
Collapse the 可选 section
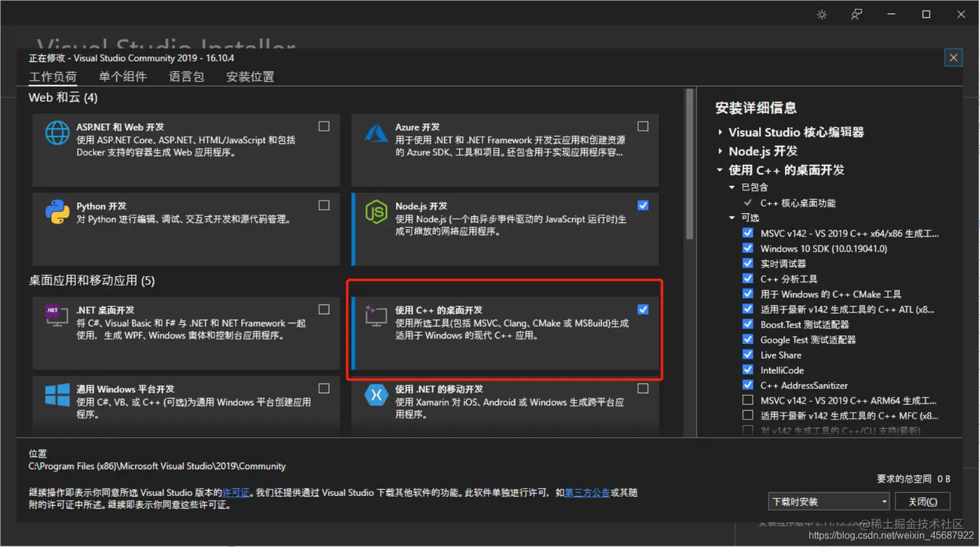[x=732, y=218]
